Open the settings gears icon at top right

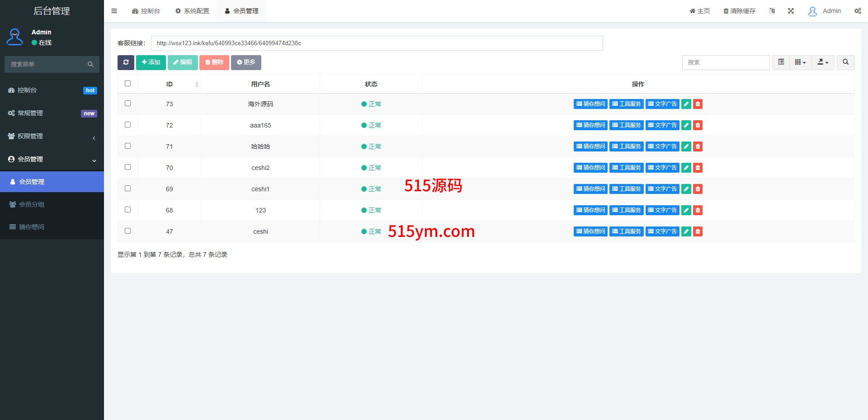(x=858, y=11)
